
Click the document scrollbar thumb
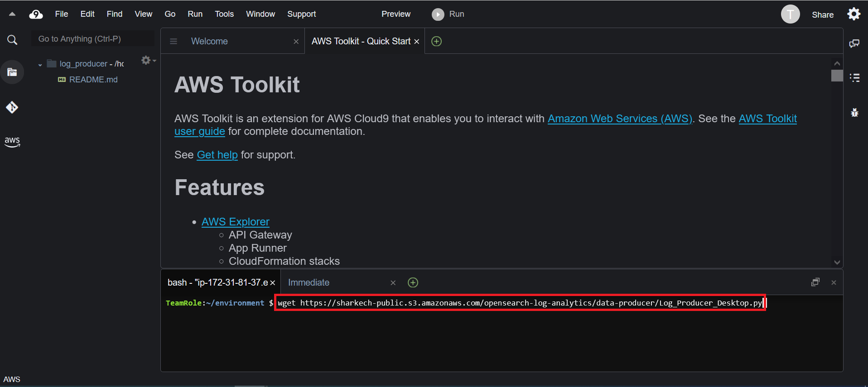coord(837,76)
